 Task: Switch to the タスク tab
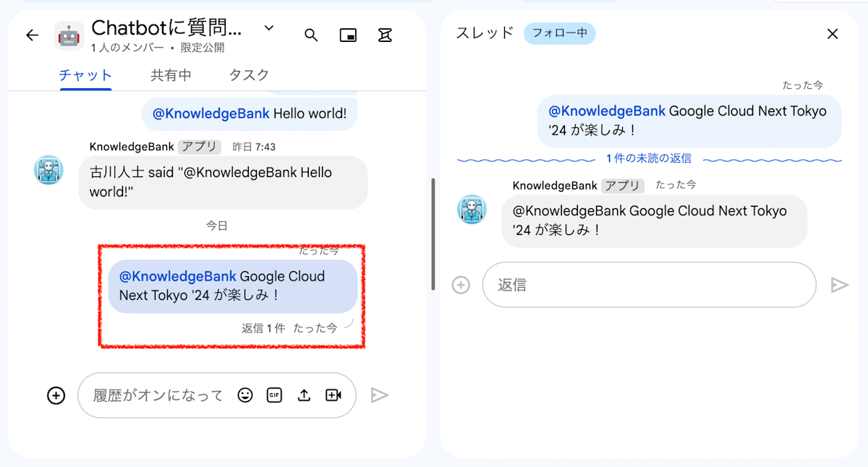249,75
